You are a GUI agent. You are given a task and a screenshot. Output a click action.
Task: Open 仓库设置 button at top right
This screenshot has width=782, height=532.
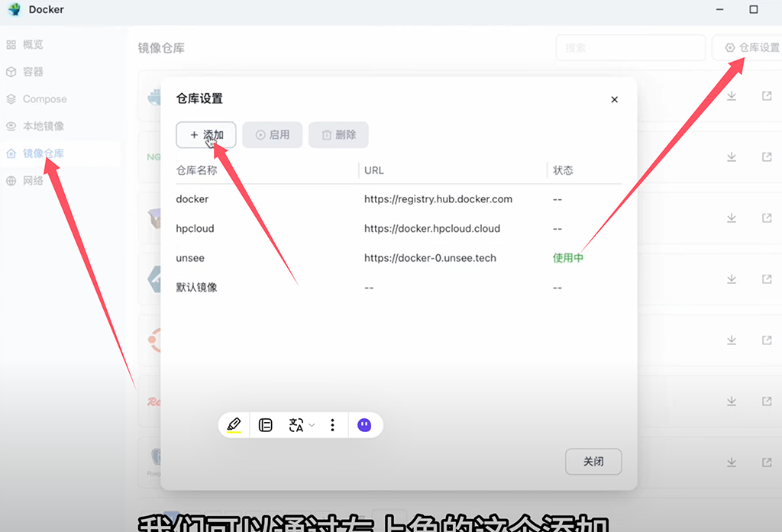pos(747,48)
